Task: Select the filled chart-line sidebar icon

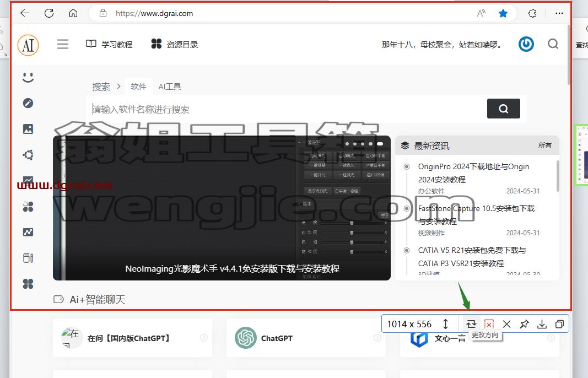Action: pyautogui.click(x=28, y=232)
